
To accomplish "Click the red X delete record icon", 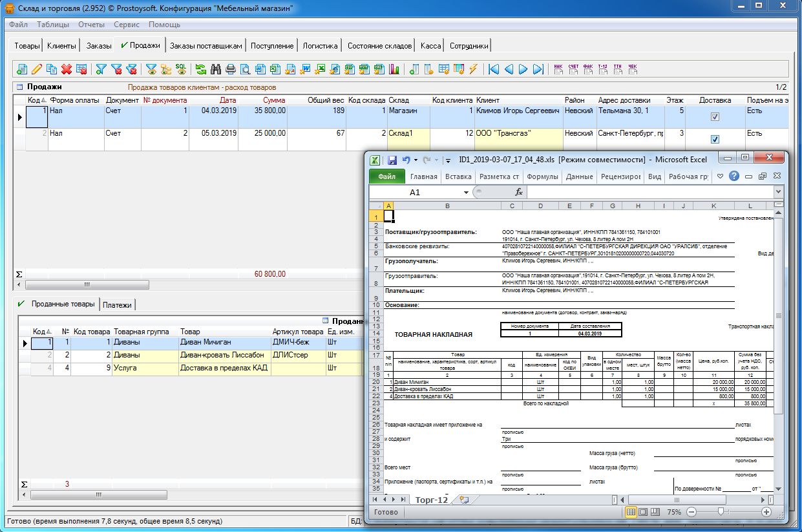I will click(67, 69).
